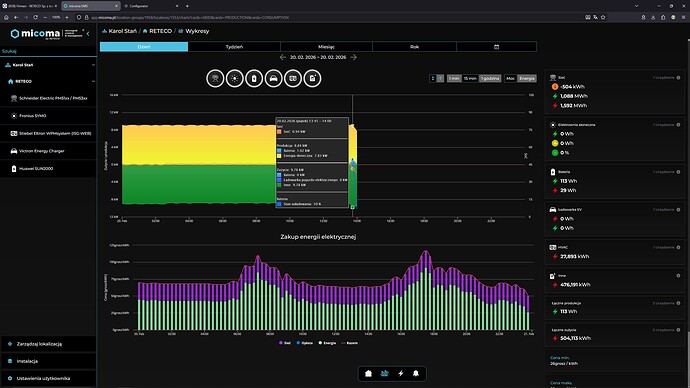
Task: Select the Tydzień tab
Action: pyautogui.click(x=234, y=47)
